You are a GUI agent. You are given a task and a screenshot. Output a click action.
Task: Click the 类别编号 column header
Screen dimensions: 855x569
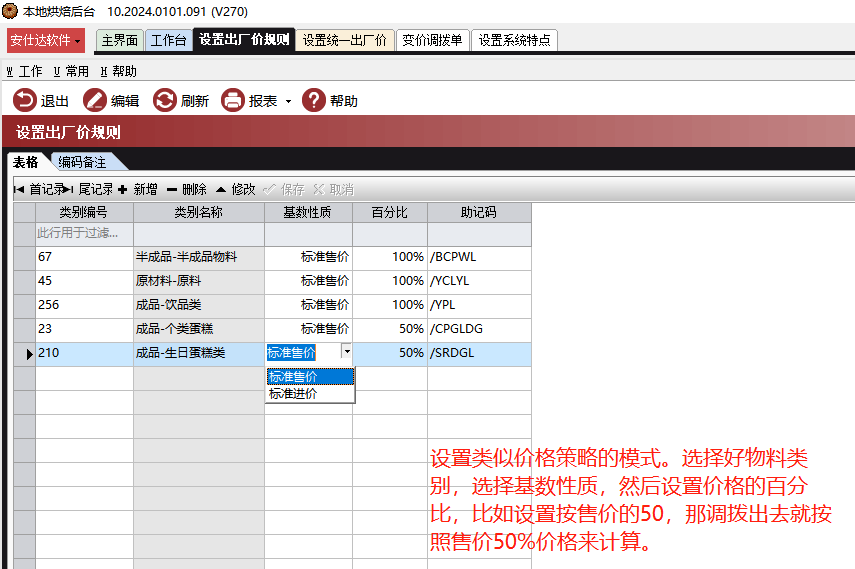(84, 212)
